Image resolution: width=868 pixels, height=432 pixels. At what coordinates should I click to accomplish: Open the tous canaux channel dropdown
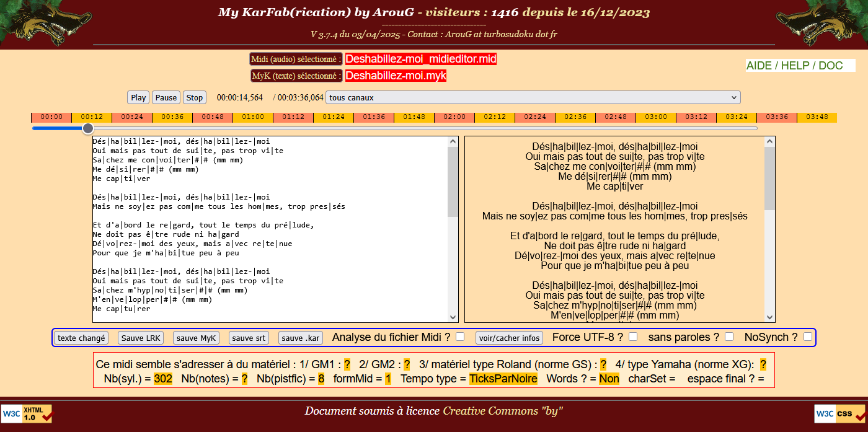pos(533,97)
